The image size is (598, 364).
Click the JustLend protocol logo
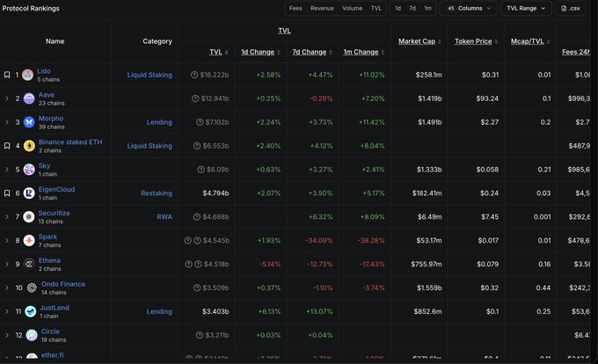pos(30,311)
